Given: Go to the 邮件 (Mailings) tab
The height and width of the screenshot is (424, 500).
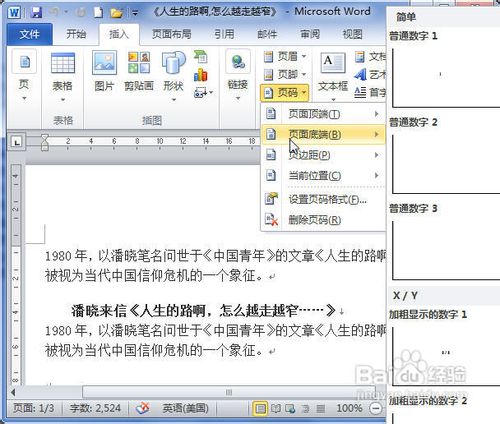Looking at the screenshot, I should [267, 34].
